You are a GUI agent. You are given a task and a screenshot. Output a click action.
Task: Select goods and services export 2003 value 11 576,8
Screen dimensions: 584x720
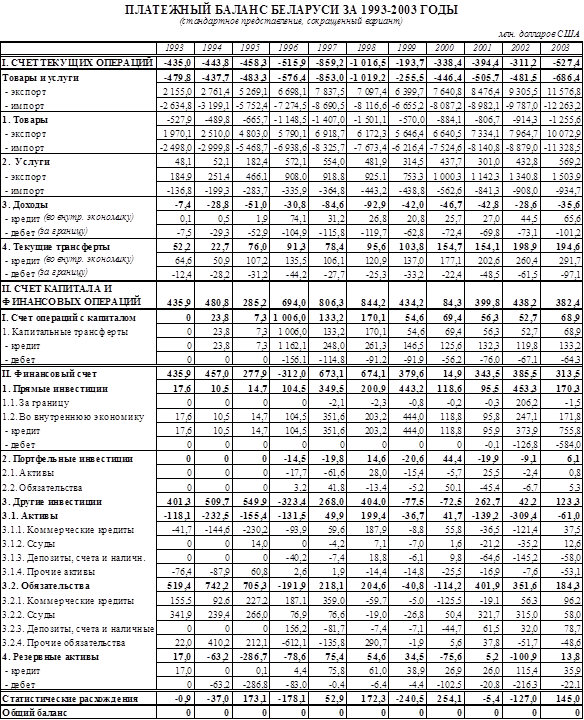(563, 92)
